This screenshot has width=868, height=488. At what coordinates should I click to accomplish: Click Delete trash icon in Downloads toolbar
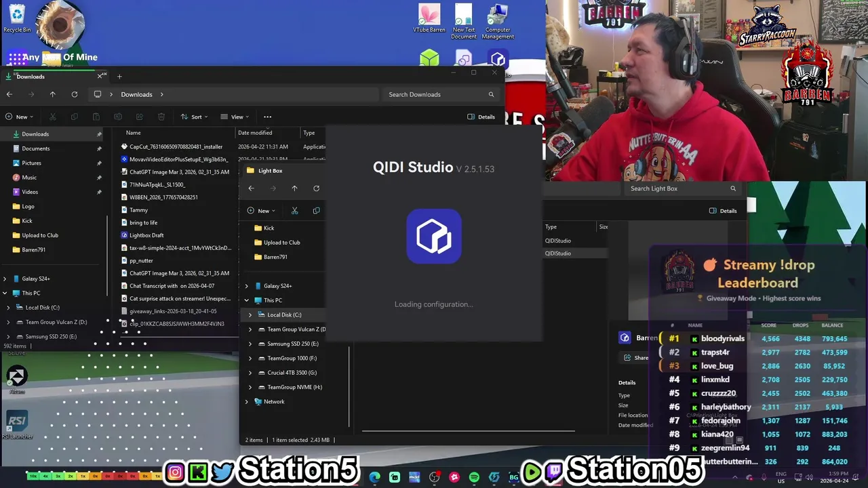tap(161, 117)
